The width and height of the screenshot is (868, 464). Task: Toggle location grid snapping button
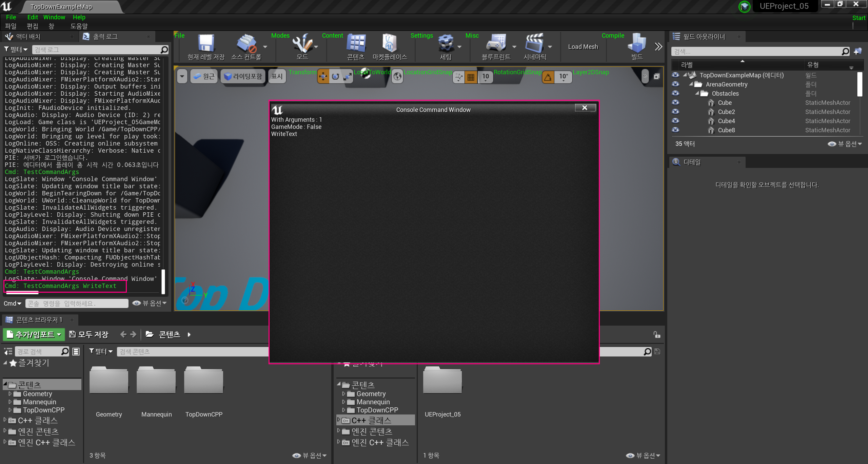click(471, 77)
